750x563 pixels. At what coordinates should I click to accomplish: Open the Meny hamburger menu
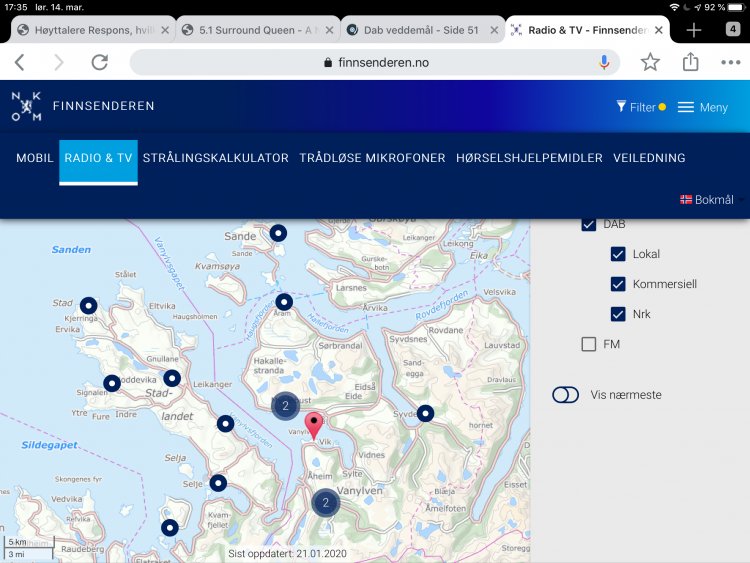point(703,107)
